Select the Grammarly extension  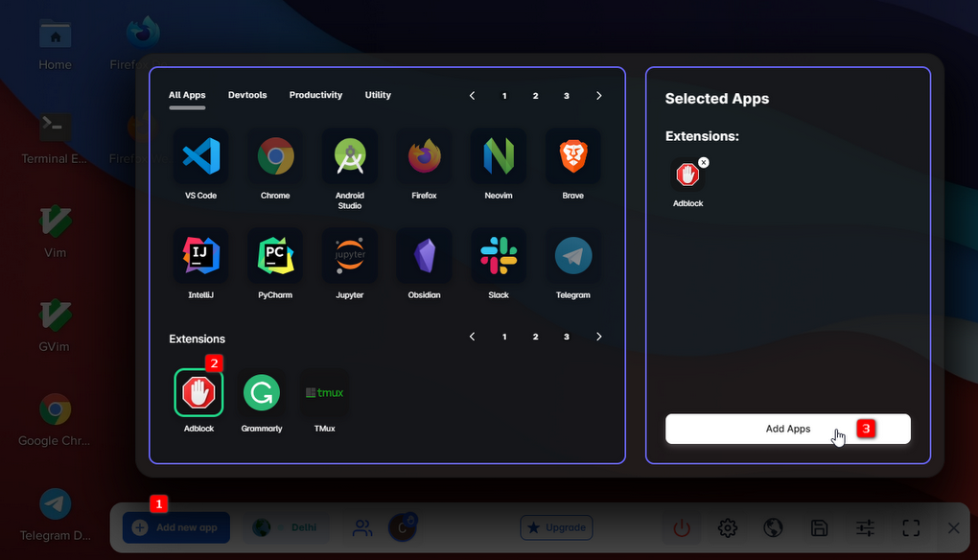click(x=262, y=393)
